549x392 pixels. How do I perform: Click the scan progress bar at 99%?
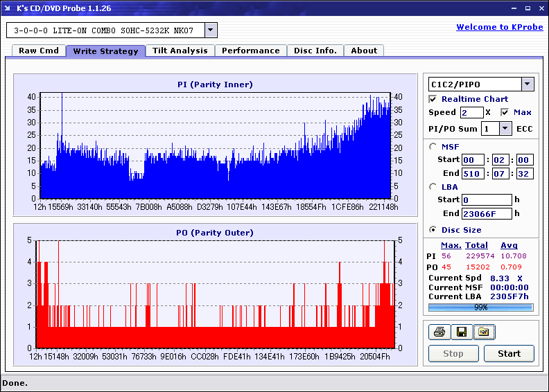pyautogui.click(x=480, y=307)
